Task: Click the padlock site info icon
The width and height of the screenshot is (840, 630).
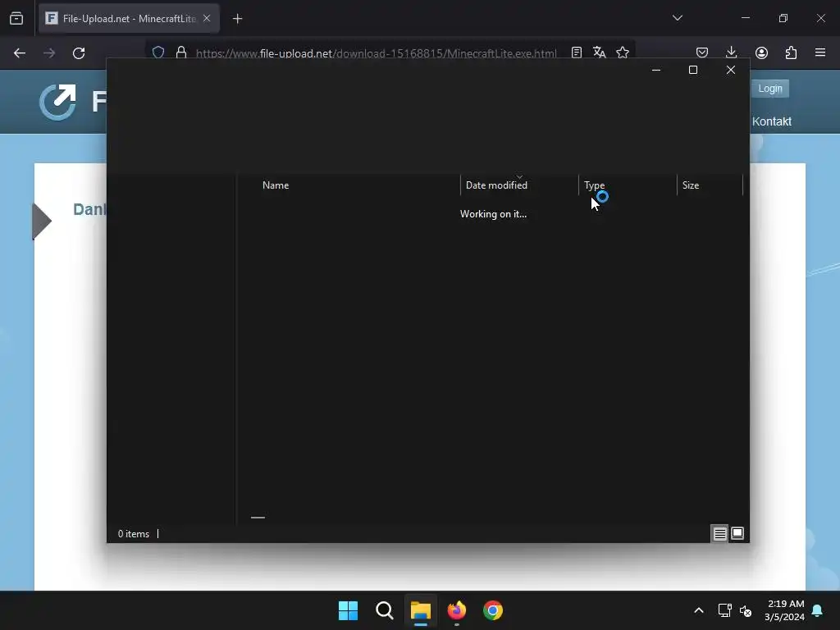Action: point(181,52)
